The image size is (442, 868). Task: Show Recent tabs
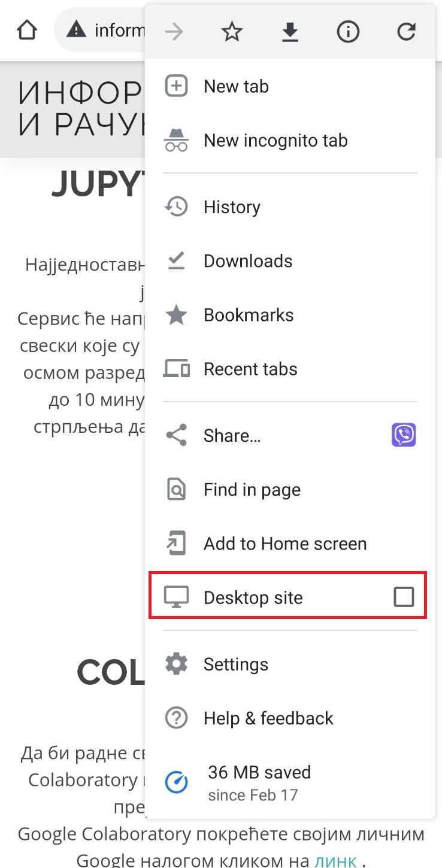pyautogui.click(x=250, y=369)
